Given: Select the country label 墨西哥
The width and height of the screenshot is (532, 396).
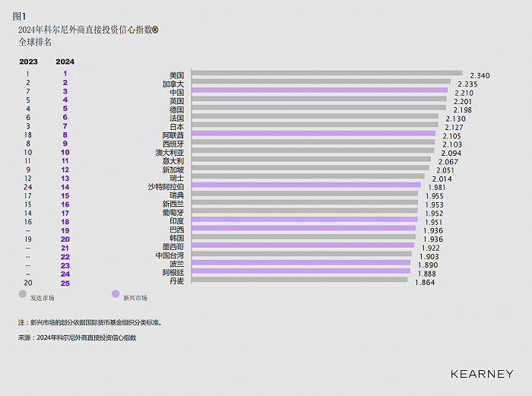Looking at the screenshot, I should [x=173, y=247].
